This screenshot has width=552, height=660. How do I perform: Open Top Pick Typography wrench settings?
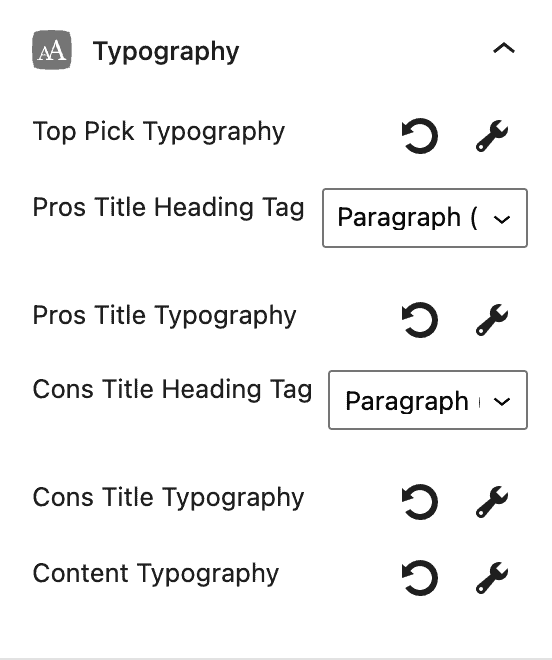pyautogui.click(x=492, y=136)
